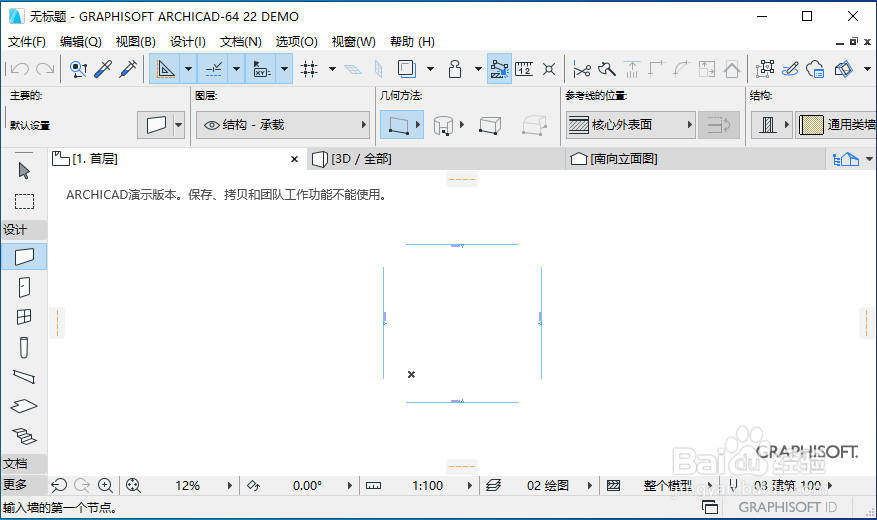This screenshot has height=520, width=877.
Task: Click the measure ruler tool icon
Action: point(524,69)
